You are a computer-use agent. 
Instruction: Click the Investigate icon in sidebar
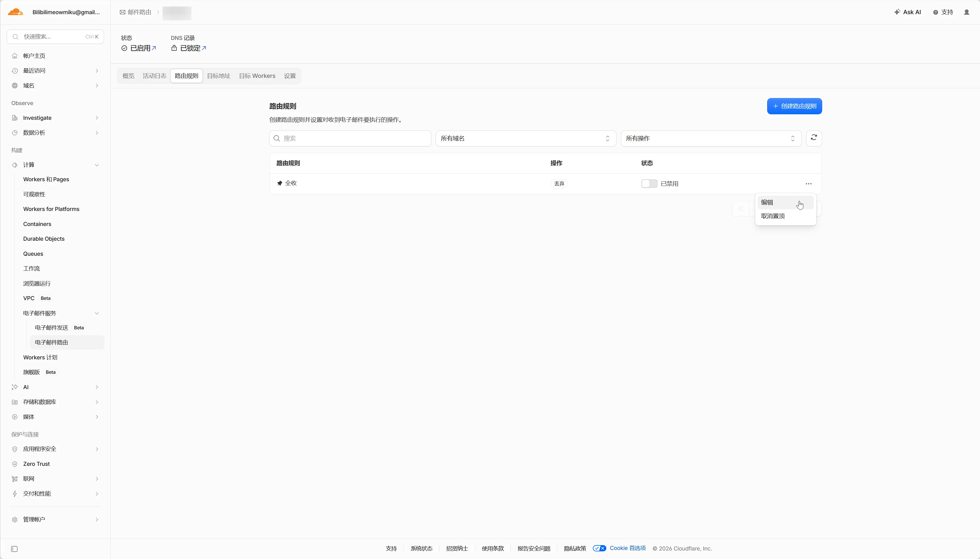coord(15,118)
